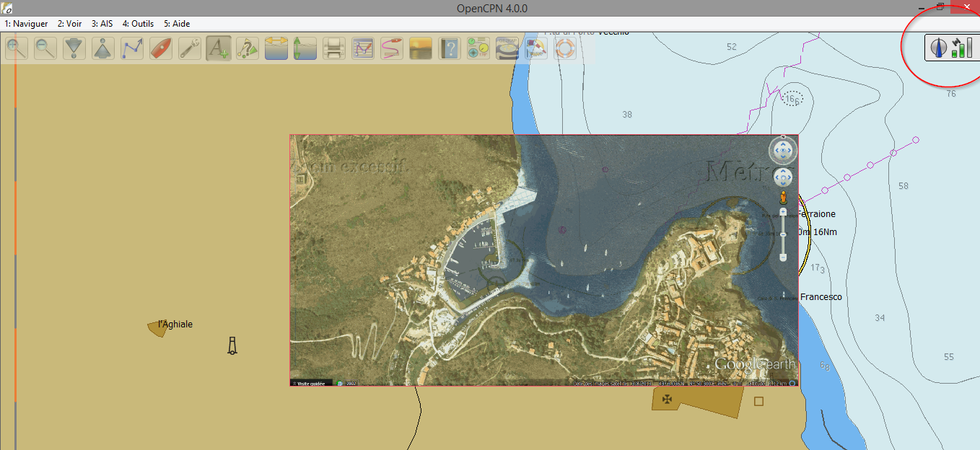Click depth sounding 58
Screen dimensions: 980x450
(x=904, y=186)
